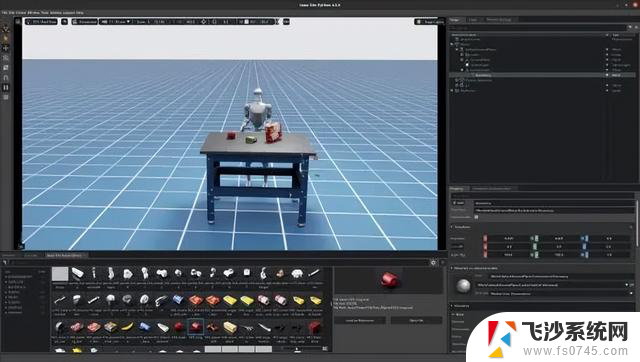Viewport: 640px width, 362px height.
Task: Open the File menu
Action: [4, 13]
